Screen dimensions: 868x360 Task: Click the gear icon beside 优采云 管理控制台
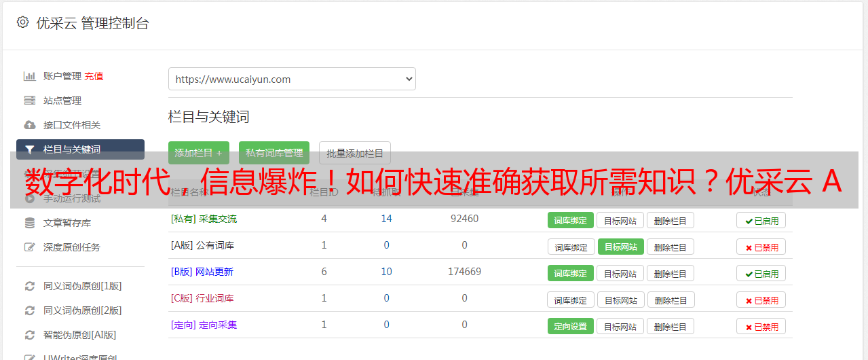pos(22,22)
